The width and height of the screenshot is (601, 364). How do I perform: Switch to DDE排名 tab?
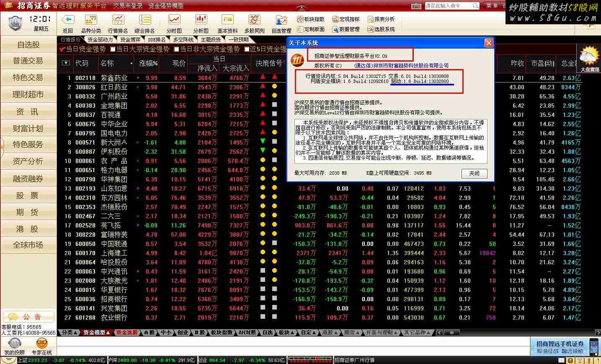(157, 39)
